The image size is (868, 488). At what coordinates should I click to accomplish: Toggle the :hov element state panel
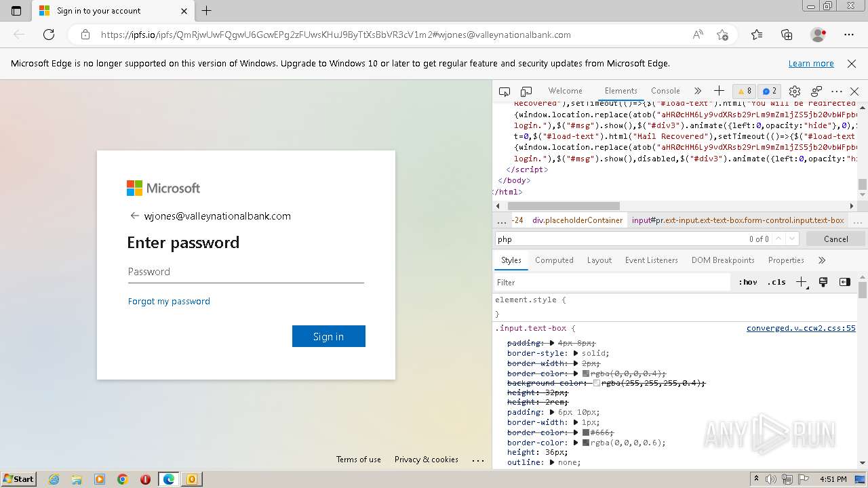(748, 282)
